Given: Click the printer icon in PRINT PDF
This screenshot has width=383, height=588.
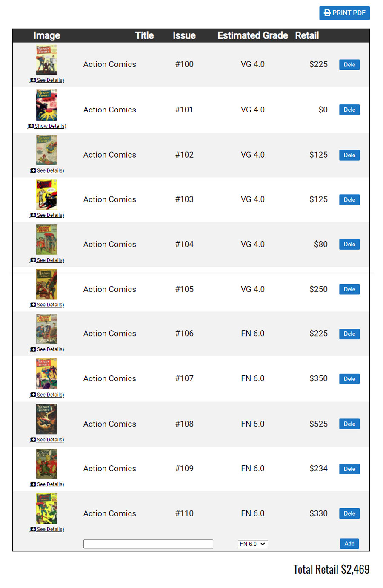Looking at the screenshot, I should click(327, 13).
